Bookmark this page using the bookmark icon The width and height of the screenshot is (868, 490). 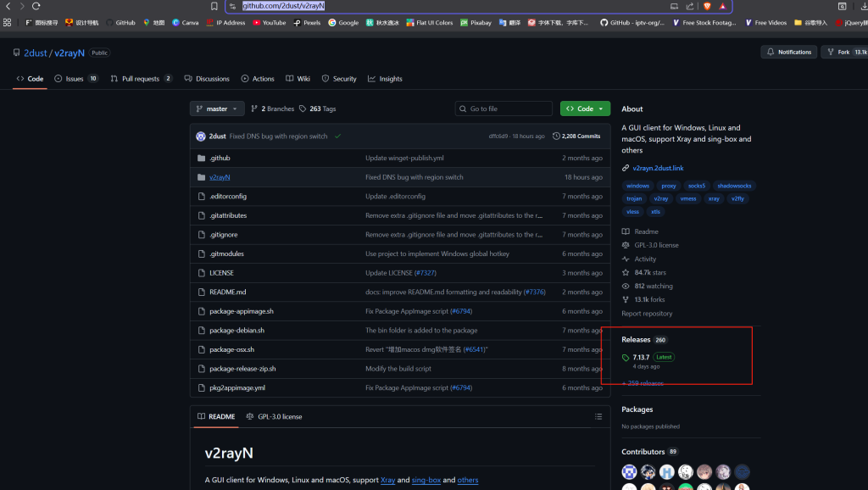[x=214, y=6]
